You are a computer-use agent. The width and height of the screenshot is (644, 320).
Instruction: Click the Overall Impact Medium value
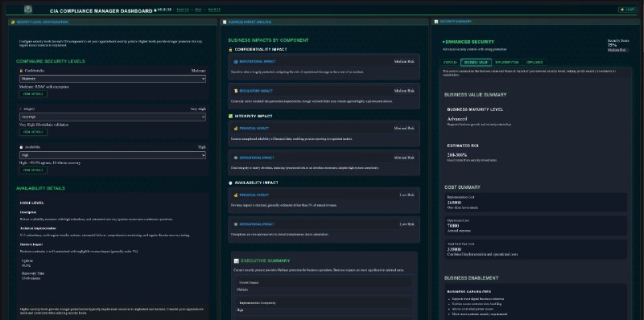[x=242, y=289]
